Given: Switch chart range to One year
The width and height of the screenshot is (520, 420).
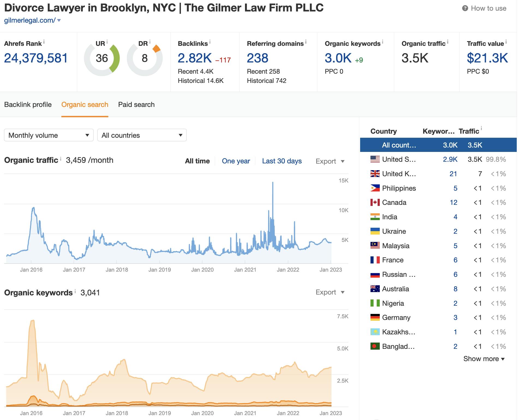Looking at the screenshot, I should point(236,161).
